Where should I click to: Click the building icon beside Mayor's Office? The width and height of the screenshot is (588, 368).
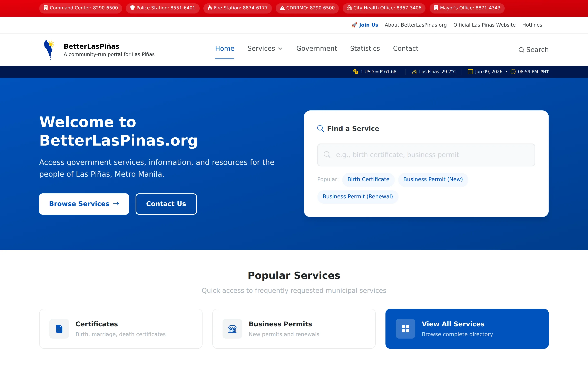(436, 8)
